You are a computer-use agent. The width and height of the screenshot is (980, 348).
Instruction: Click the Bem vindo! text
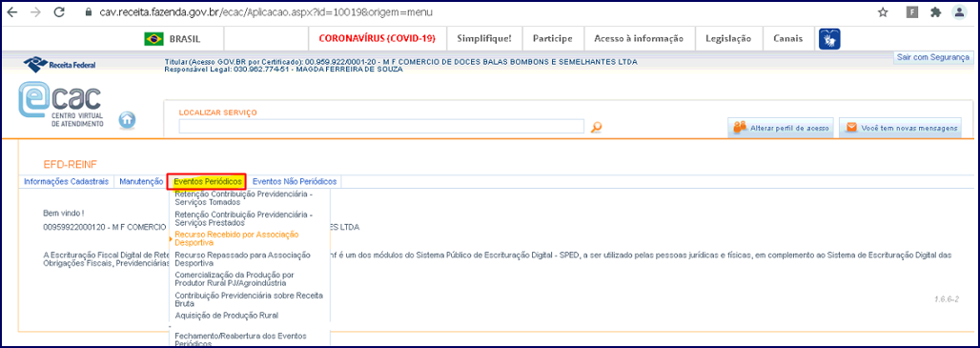pos(64,214)
